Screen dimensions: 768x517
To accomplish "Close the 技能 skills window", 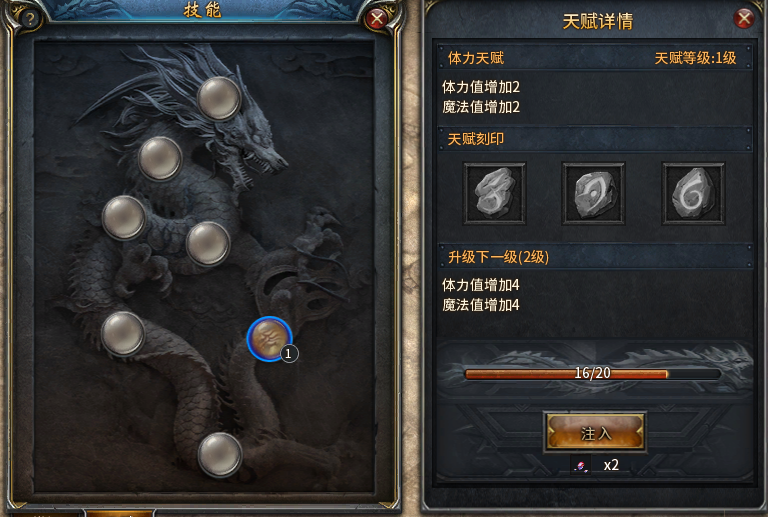I will point(377,19).
